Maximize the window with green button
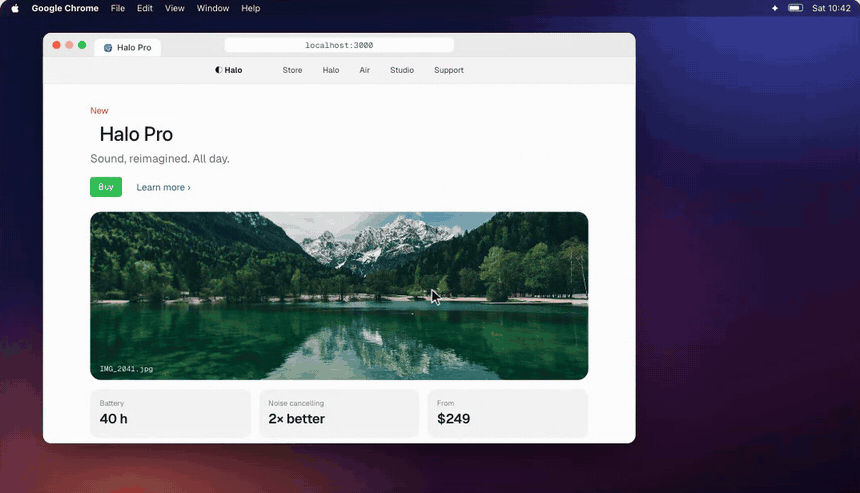 (82, 45)
